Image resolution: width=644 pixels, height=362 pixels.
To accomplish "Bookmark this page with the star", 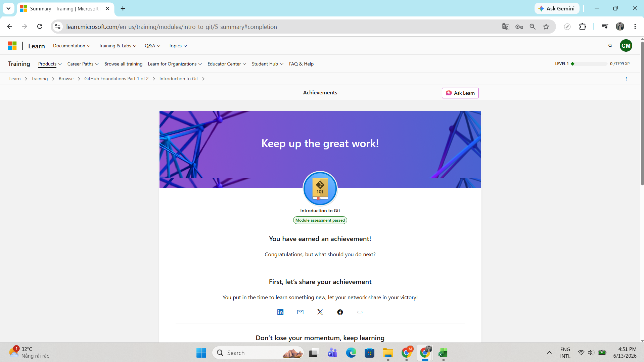I will pos(546,27).
